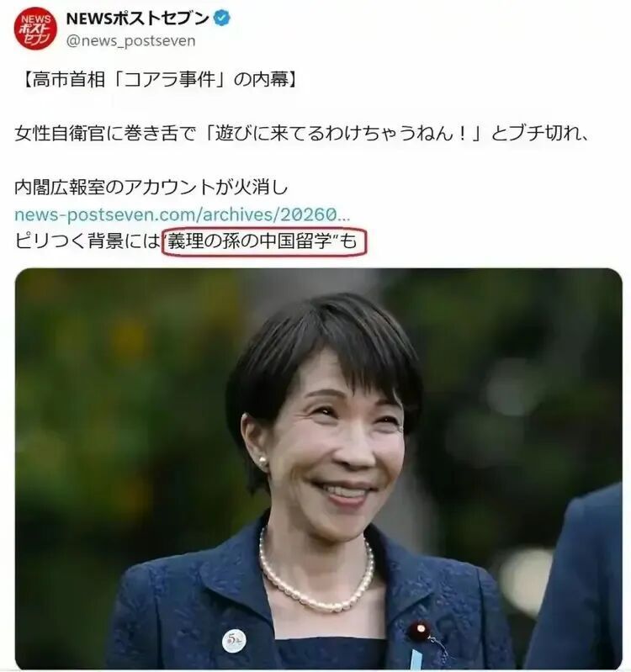Click the pearl earring in the photo
Viewport: 631px width, 672px height.
pyautogui.click(x=262, y=462)
